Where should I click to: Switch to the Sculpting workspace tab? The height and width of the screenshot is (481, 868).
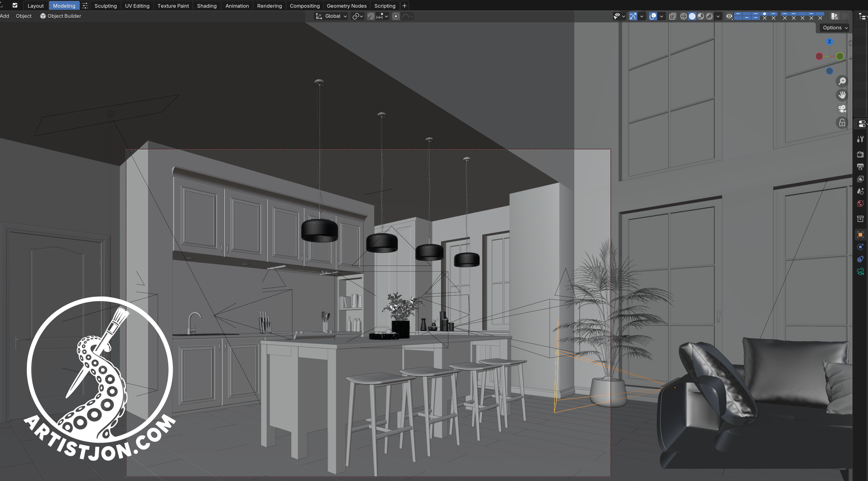click(106, 6)
